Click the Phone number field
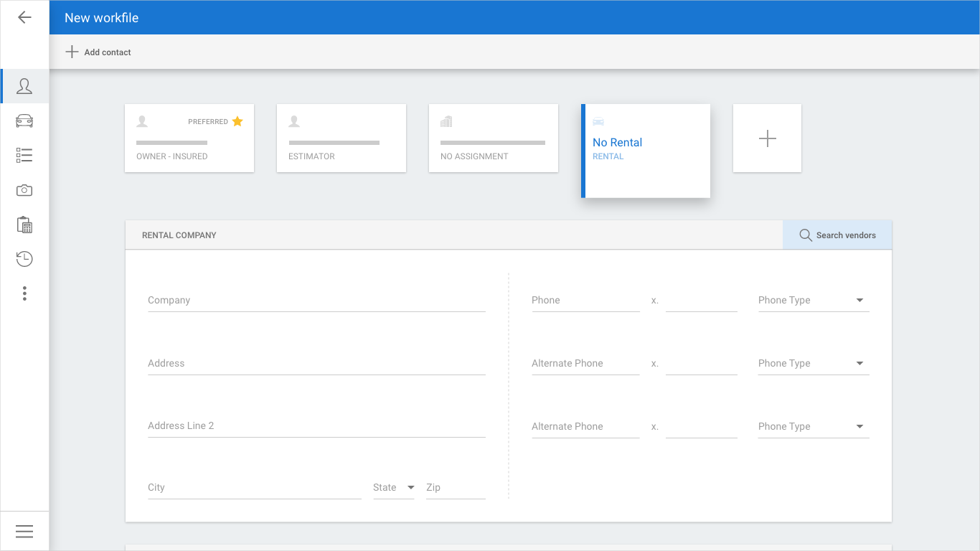Image resolution: width=980 pixels, height=551 pixels. [x=585, y=301]
